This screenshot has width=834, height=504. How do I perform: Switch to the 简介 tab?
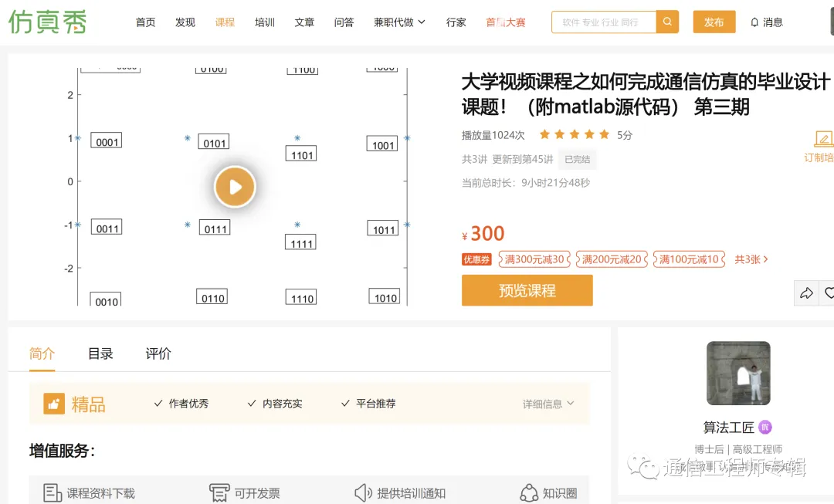(x=42, y=353)
